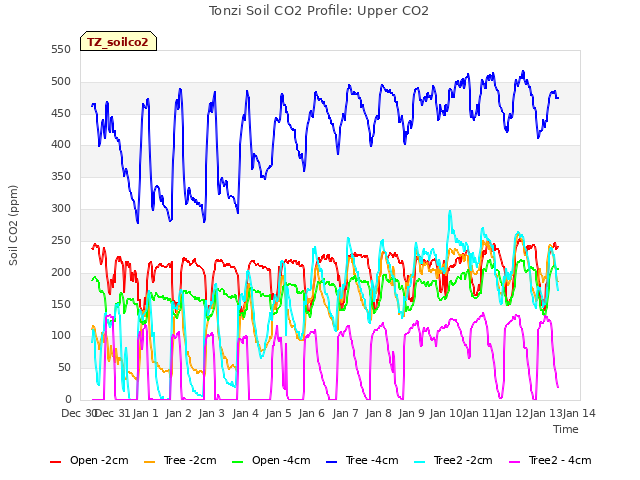The height and width of the screenshot is (480, 640).
Task: Click the orange Tree -2cm legend swatch
Action: click(x=150, y=462)
